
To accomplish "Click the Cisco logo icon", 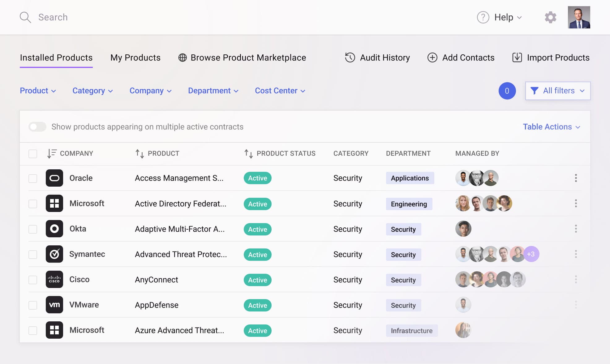I will (x=54, y=279).
